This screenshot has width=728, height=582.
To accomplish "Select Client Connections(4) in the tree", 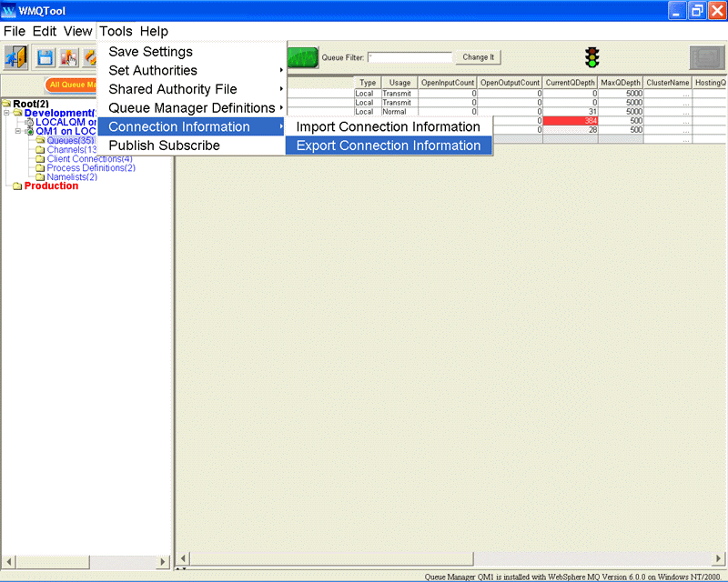I will [x=89, y=159].
